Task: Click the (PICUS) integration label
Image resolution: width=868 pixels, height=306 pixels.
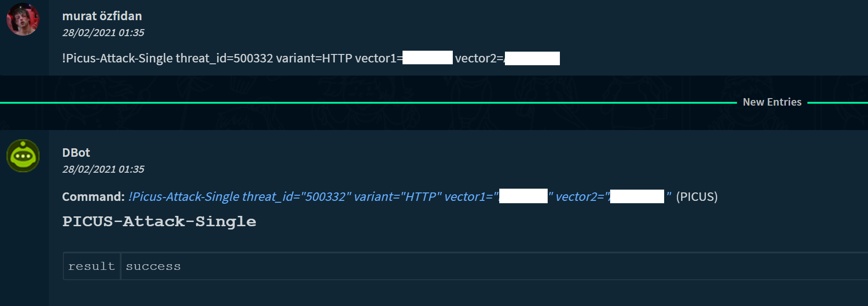Action: [697, 197]
